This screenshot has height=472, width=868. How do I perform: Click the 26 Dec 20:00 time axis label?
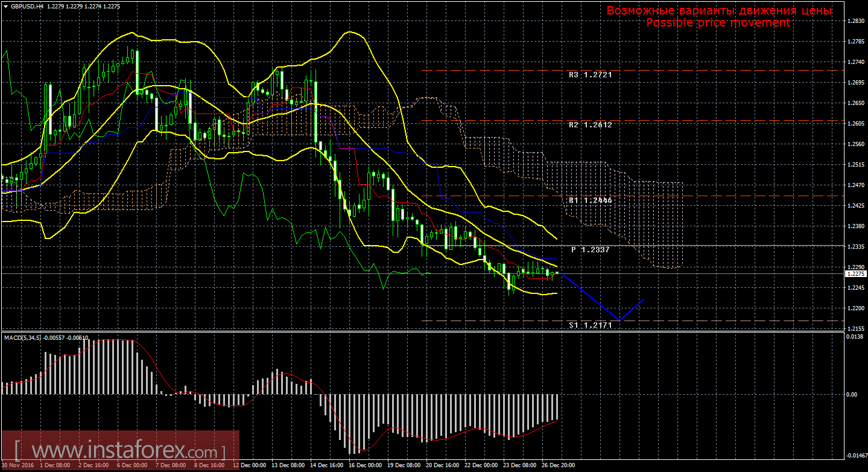tap(558, 466)
